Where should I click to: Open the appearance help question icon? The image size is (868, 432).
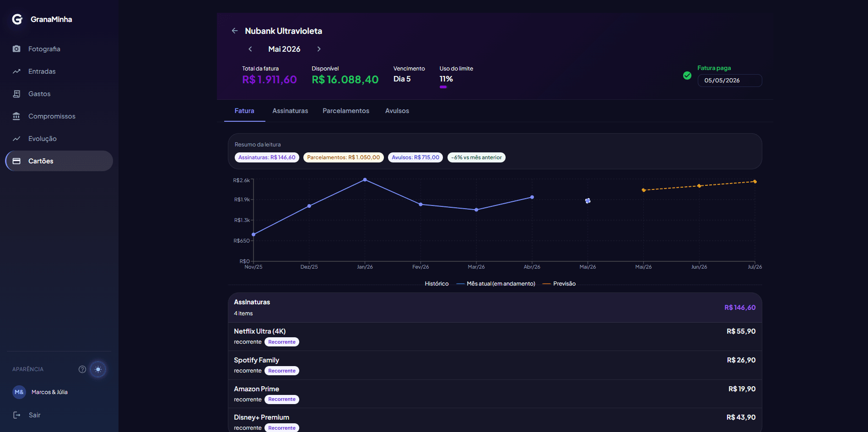[x=82, y=369]
